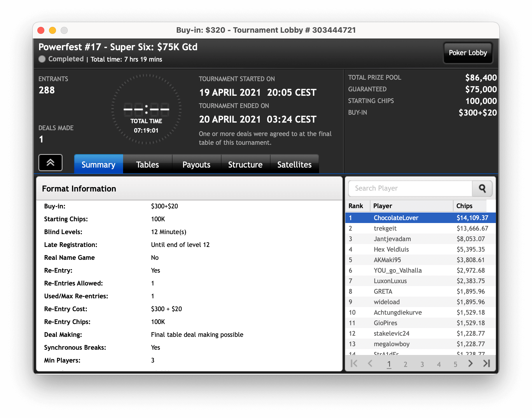Click the search magnifier icon
Image resolution: width=532 pixels, height=418 pixels.
point(482,189)
